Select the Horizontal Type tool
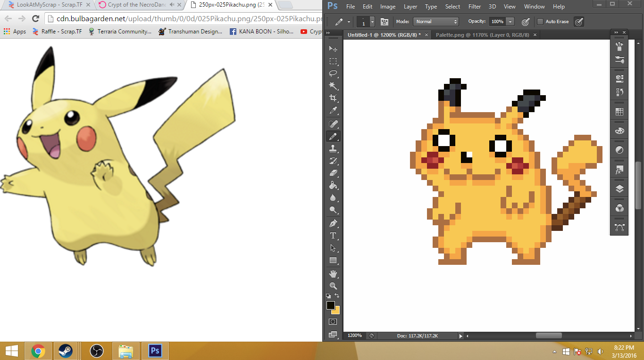 click(333, 236)
